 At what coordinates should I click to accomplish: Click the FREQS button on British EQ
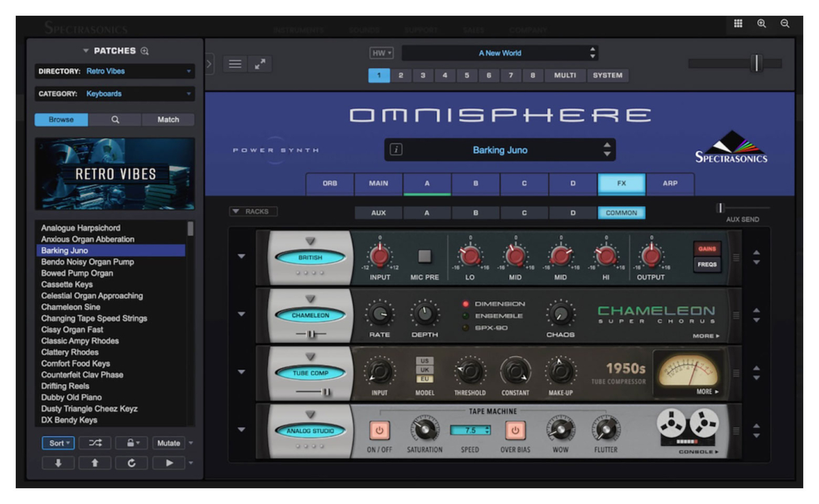click(x=707, y=265)
